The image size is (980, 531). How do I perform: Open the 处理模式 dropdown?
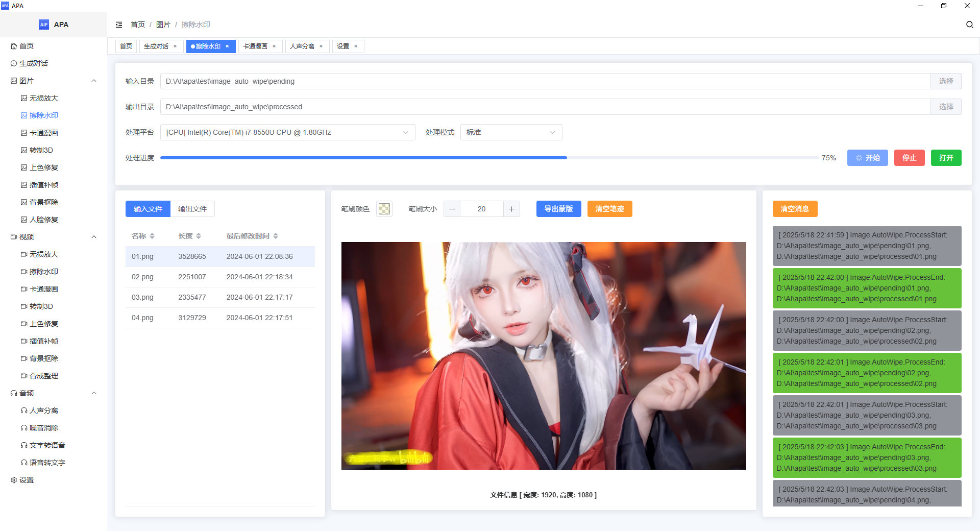[x=511, y=132]
